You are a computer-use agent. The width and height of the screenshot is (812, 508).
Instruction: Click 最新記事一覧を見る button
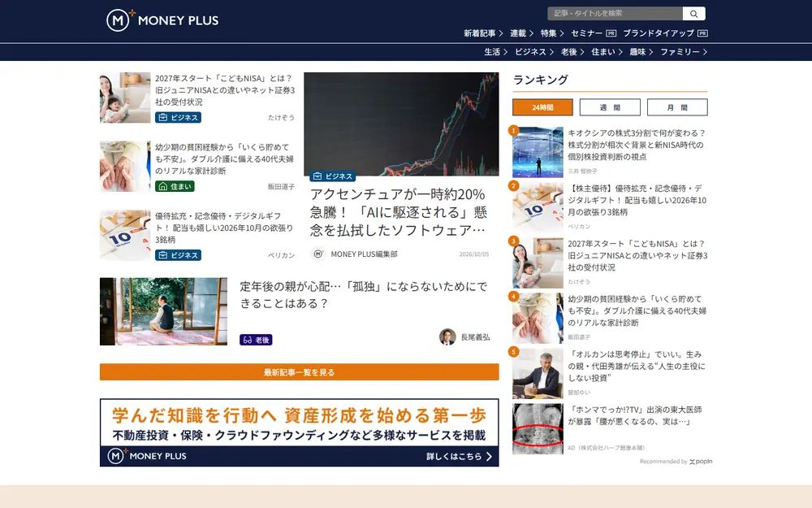click(300, 372)
